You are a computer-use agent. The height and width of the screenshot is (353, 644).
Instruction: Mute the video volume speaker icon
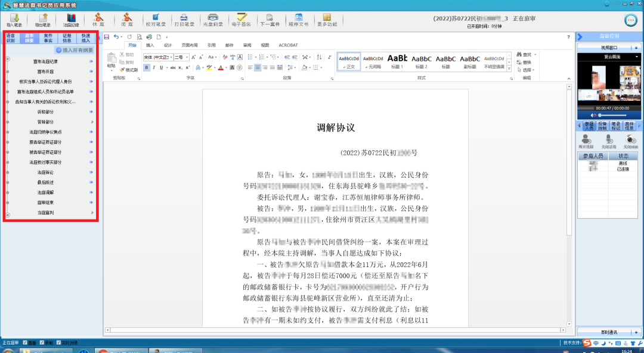(593, 116)
